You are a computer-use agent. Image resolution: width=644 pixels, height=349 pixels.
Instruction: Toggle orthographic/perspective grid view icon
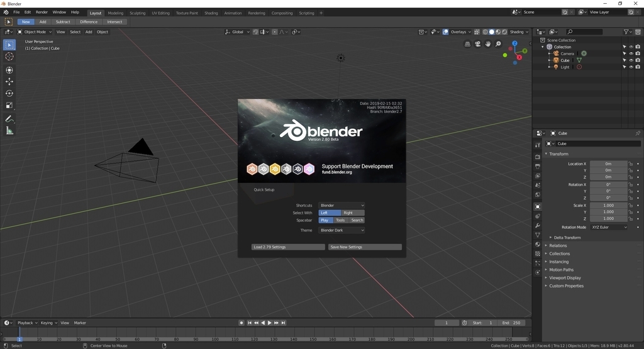point(467,44)
